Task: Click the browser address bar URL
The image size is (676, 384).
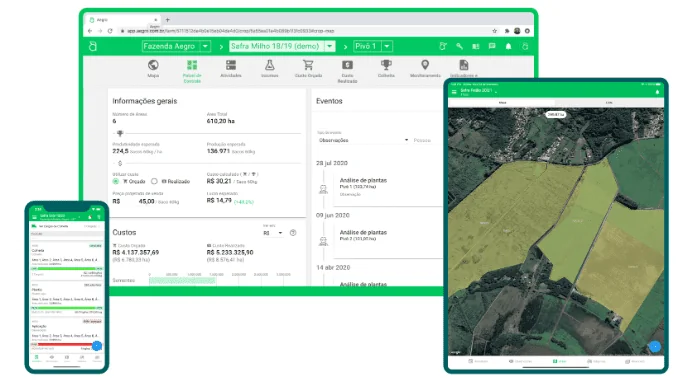Action: click(231, 31)
